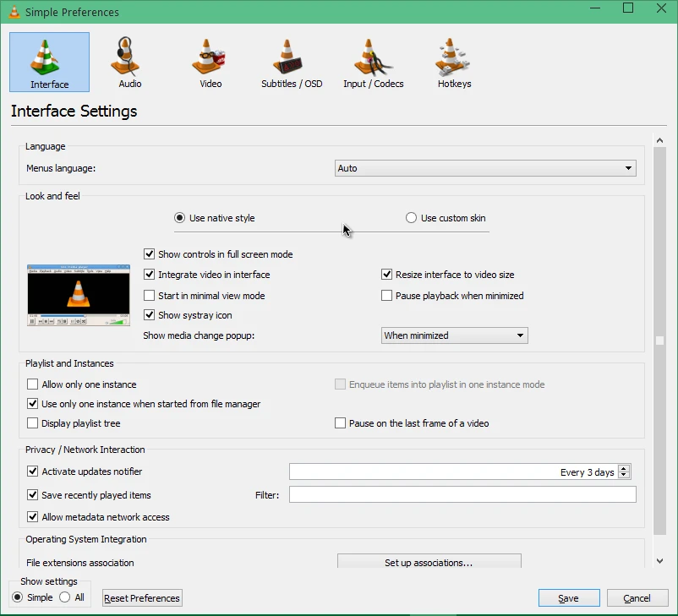Switch Show settings to All

click(64, 597)
